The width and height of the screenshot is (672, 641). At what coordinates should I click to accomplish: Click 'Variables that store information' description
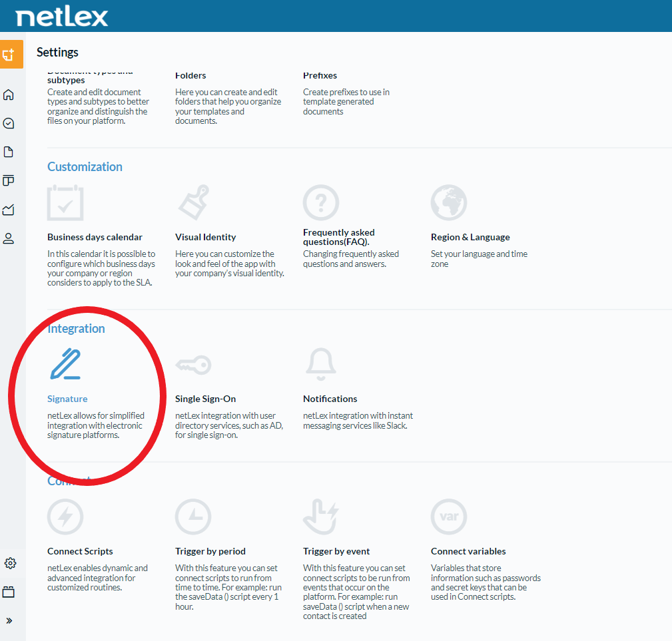coord(486,582)
